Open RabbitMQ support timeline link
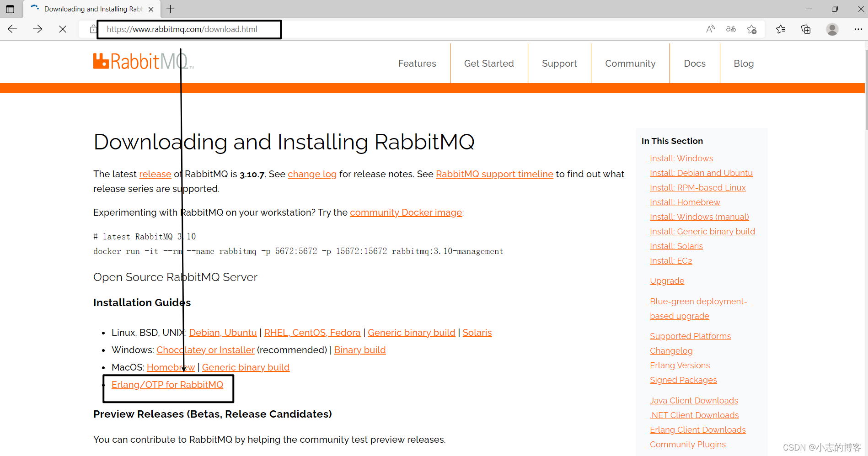This screenshot has width=868, height=456. 494,174
